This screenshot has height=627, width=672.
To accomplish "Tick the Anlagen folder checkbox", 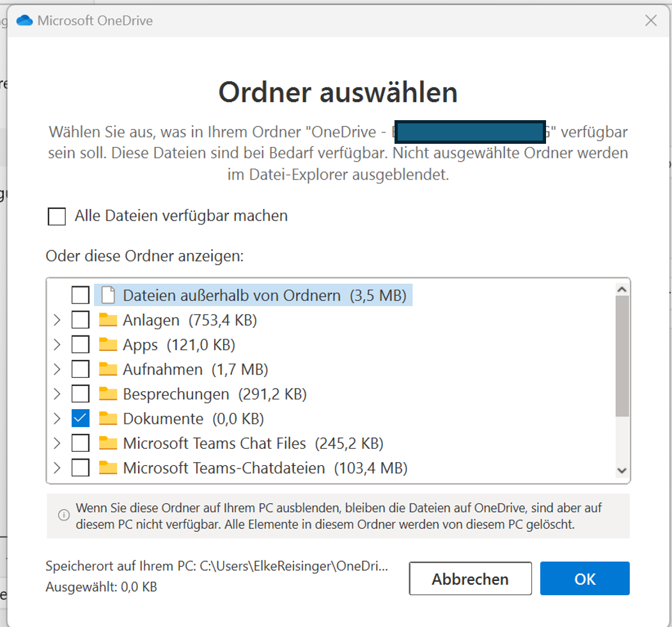I will pyautogui.click(x=80, y=320).
